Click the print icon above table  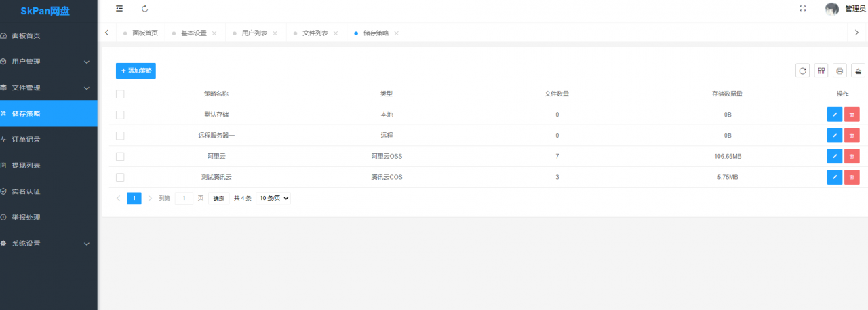(840, 71)
